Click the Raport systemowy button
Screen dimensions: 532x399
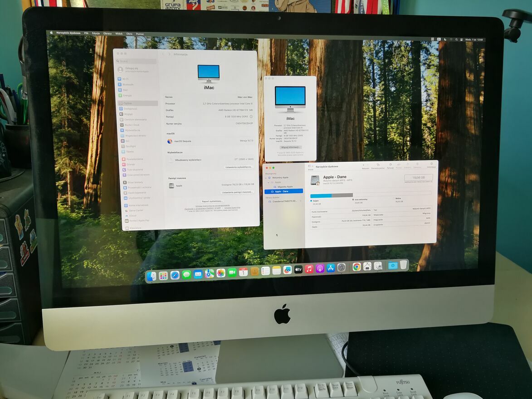[x=212, y=201]
